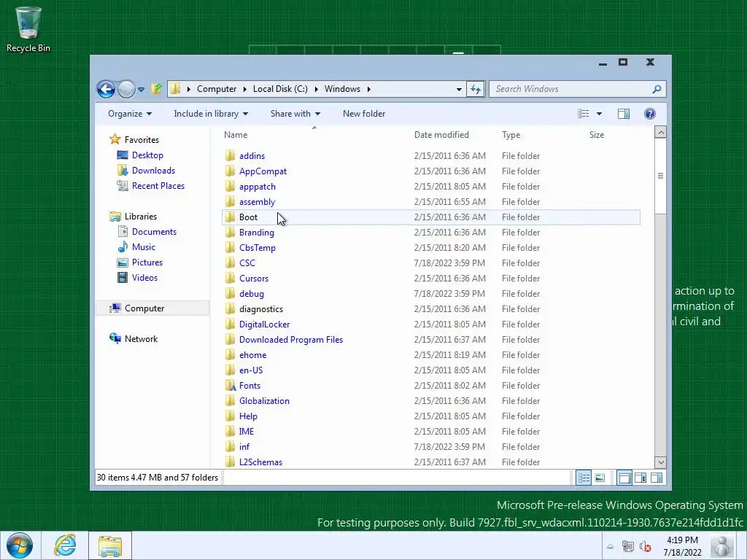Open the Videos library
Image resolution: width=747 pixels, height=560 pixels.
click(x=144, y=278)
